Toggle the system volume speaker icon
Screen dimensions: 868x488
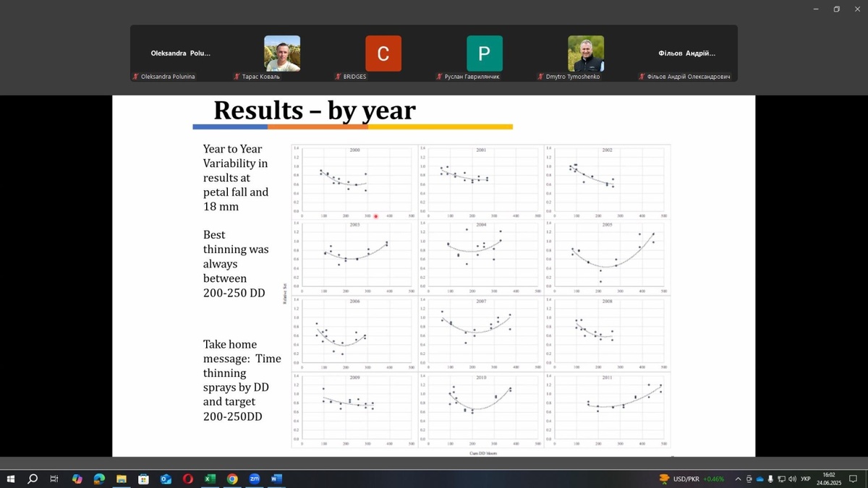[x=792, y=479]
